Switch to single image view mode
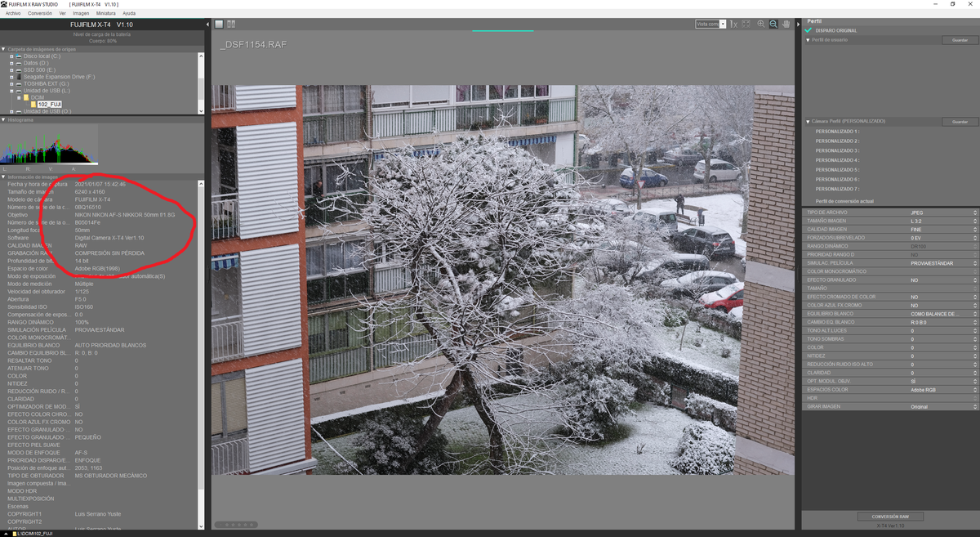 coord(220,24)
